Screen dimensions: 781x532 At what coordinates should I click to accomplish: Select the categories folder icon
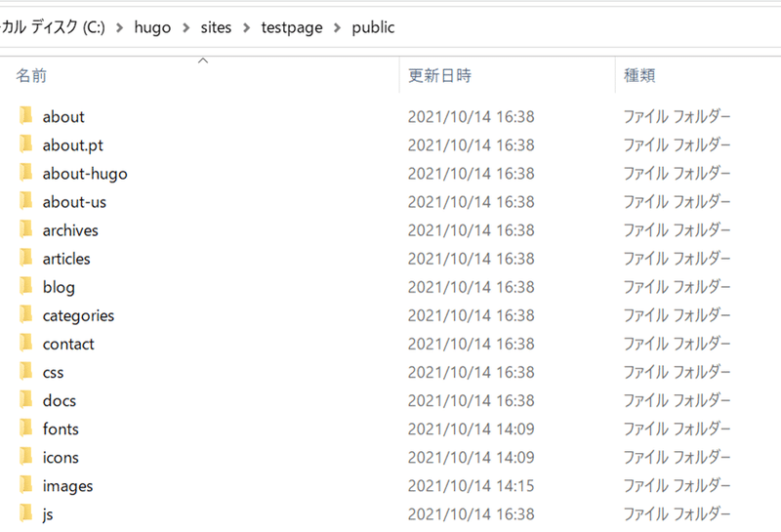click(x=26, y=314)
